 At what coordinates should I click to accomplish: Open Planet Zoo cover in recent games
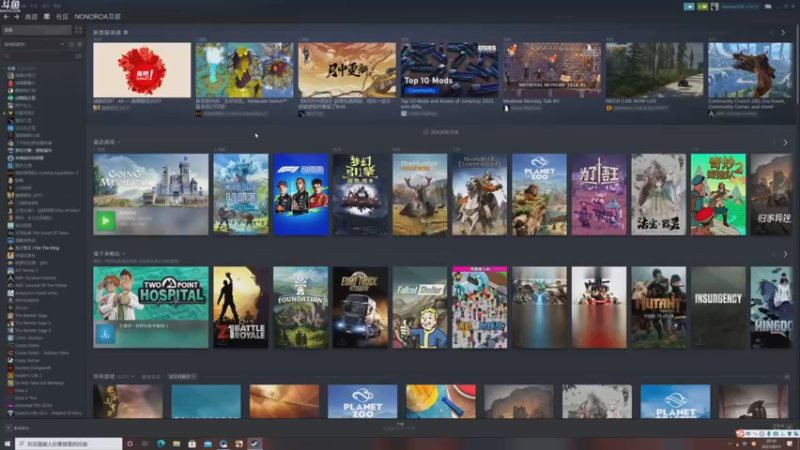coord(539,194)
